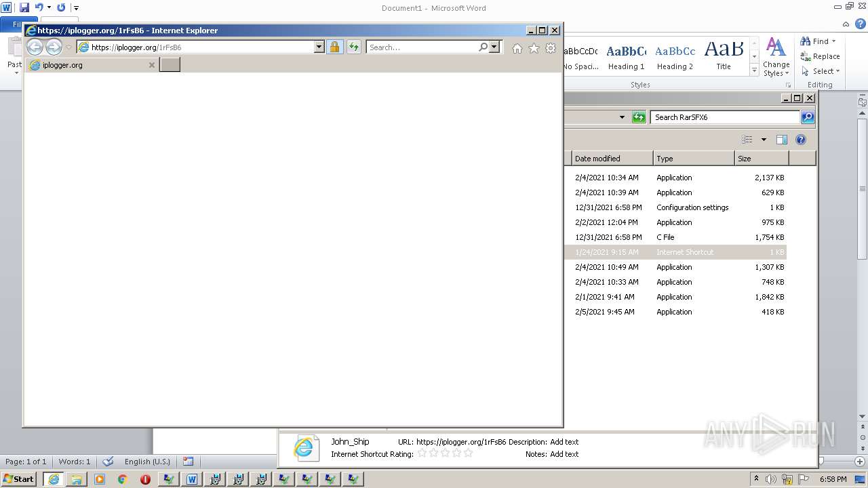Image resolution: width=868 pixels, height=488 pixels.
Task: Select the iplogger.org browser tab
Action: coord(92,65)
